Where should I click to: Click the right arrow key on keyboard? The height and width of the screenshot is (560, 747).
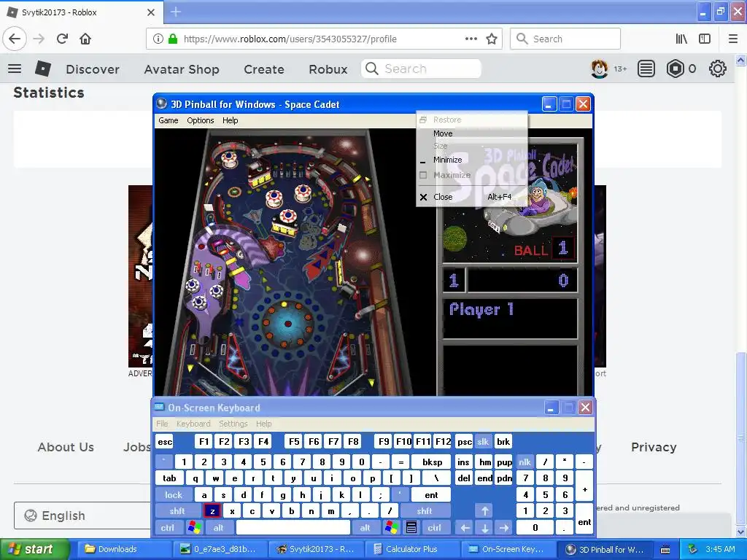coord(504,528)
